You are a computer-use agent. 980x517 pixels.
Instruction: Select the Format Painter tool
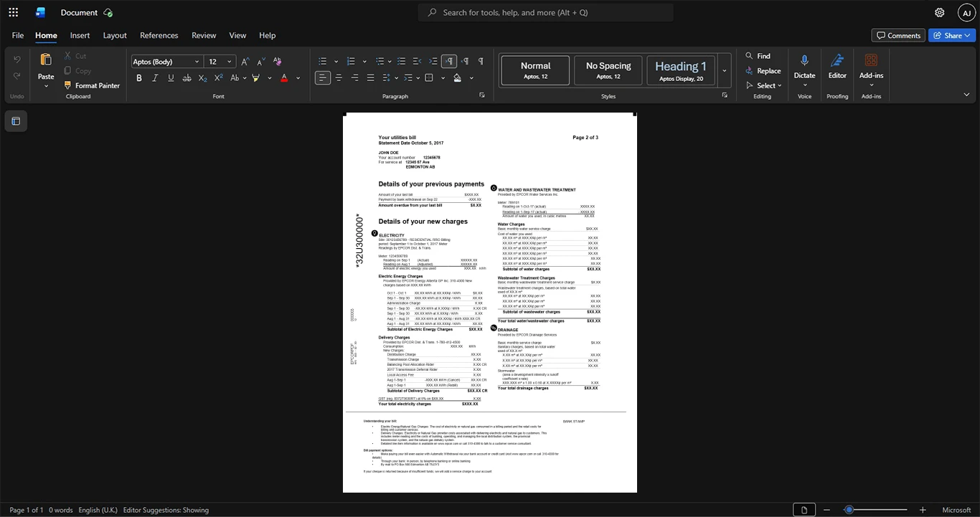click(x=92, y=85)
